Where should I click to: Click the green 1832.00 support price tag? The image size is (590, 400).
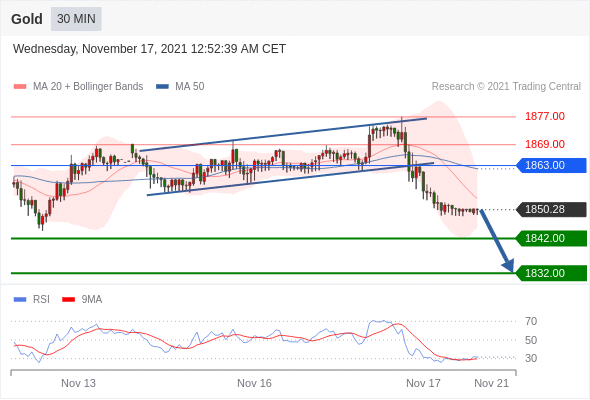tap(552, 273)
